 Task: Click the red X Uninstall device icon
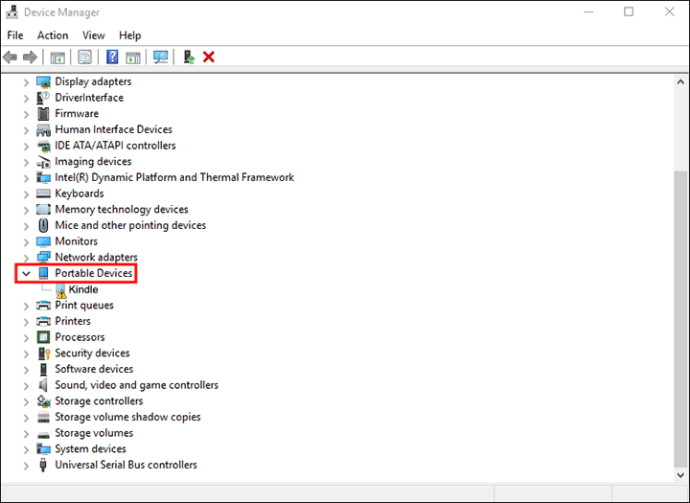[209, 57]
